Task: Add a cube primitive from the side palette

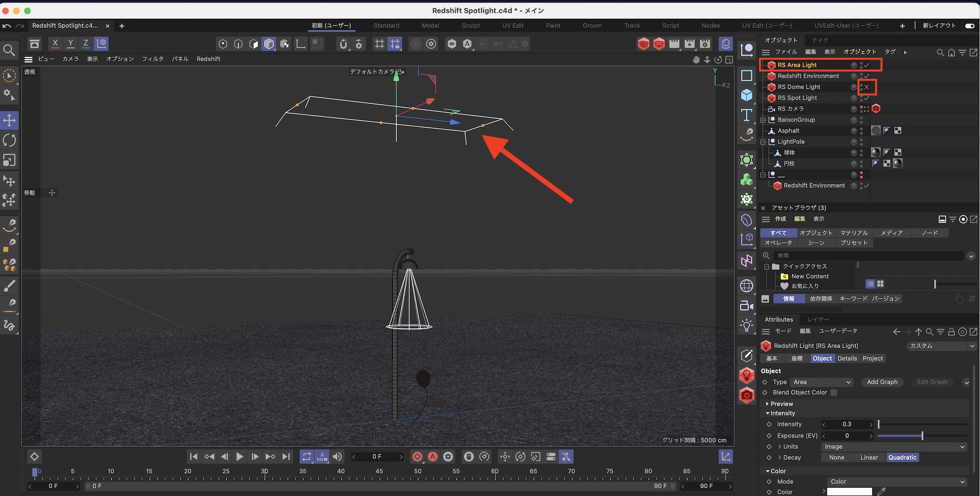Action: [746, 95]
